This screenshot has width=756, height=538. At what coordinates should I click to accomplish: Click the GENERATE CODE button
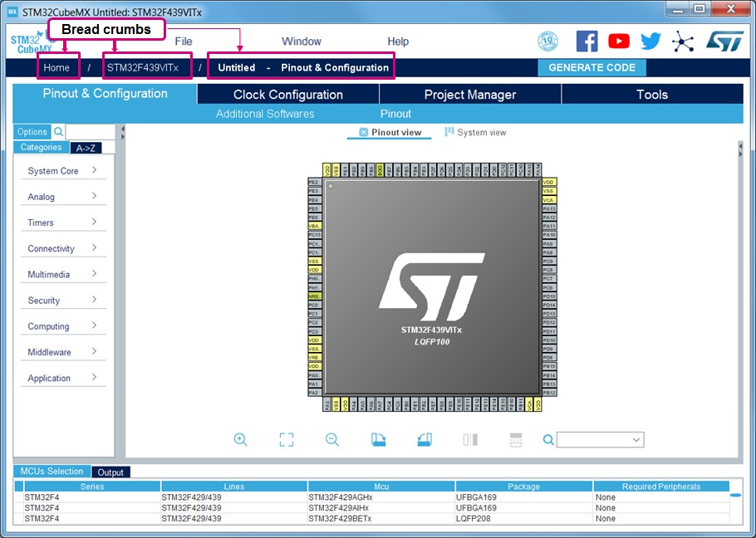tap(592, 67)
